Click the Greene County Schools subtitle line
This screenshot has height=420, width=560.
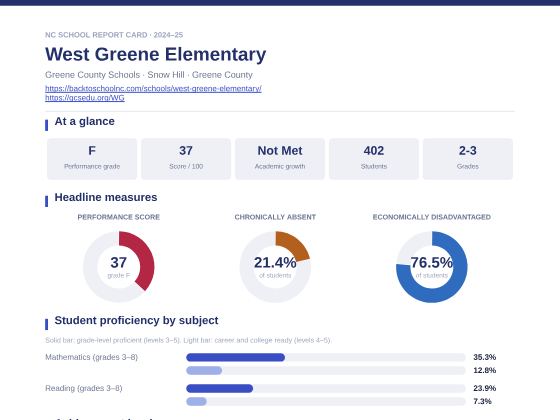[149, 75]
